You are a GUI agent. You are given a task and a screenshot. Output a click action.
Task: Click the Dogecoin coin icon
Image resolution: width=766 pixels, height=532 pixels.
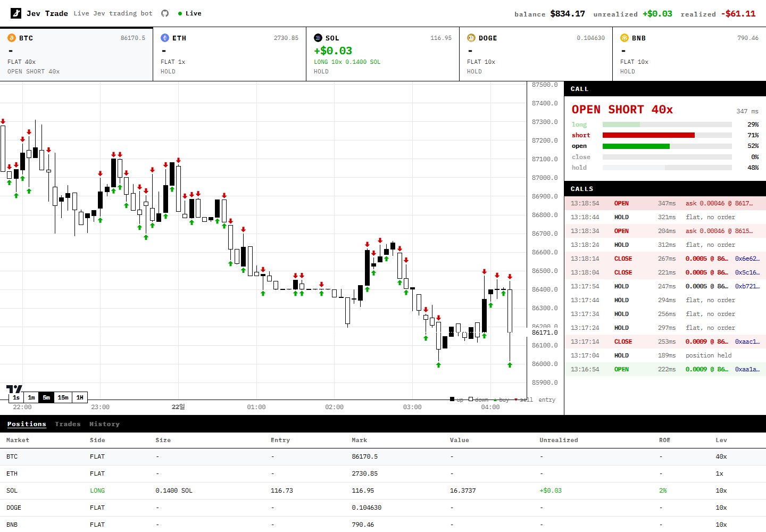coord(471,38)
